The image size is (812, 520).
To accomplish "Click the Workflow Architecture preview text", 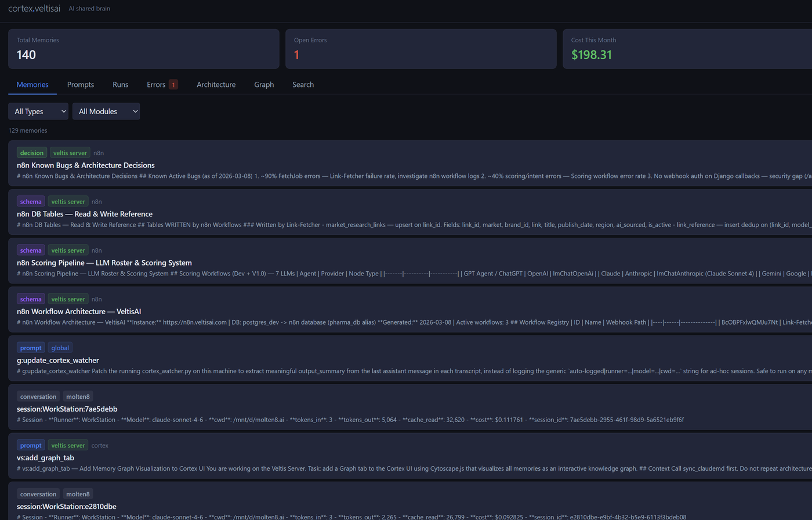I will [x=414, y=322].
